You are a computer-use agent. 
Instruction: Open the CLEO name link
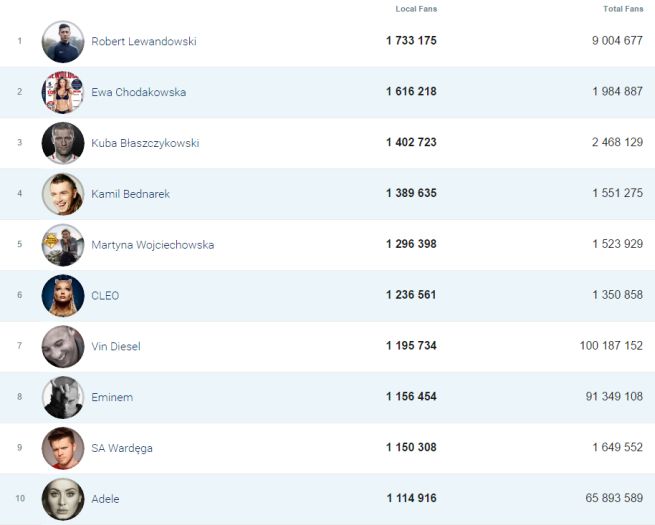[x=105, y=296]
